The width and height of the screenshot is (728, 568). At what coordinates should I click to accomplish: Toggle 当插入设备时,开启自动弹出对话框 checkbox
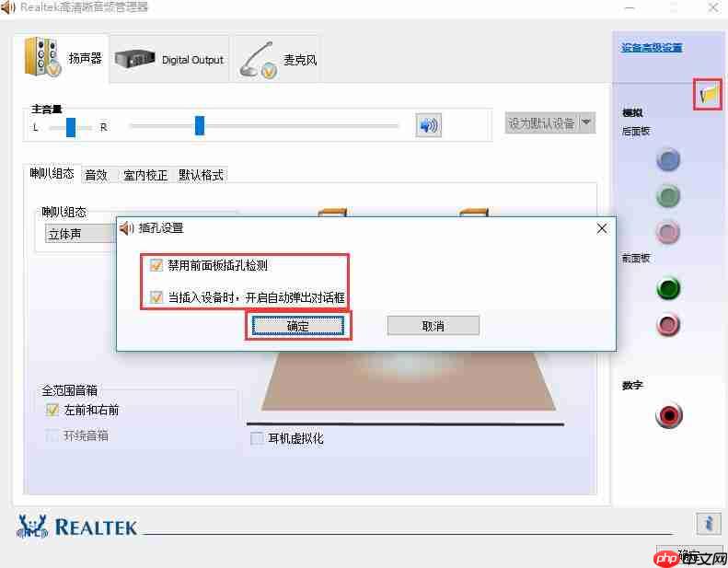pyautogui.click(x=156, y=296)
